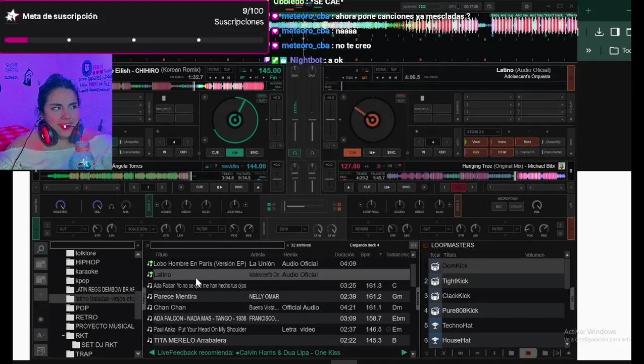The height and width of the screenshot is (364, 644).
Task: Click the browser download icon
Action: click(599, 32)
